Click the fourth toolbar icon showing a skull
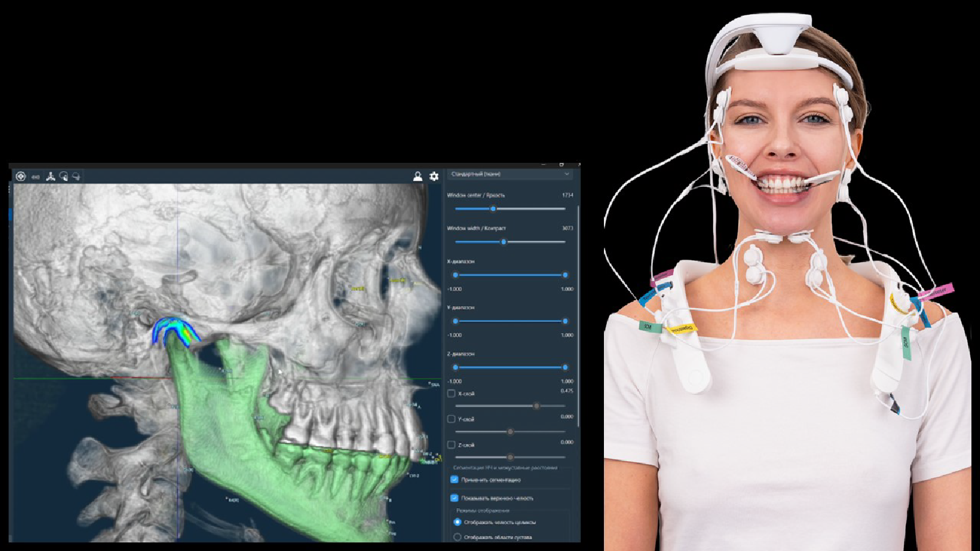The image size is (980, 551). 64,176
